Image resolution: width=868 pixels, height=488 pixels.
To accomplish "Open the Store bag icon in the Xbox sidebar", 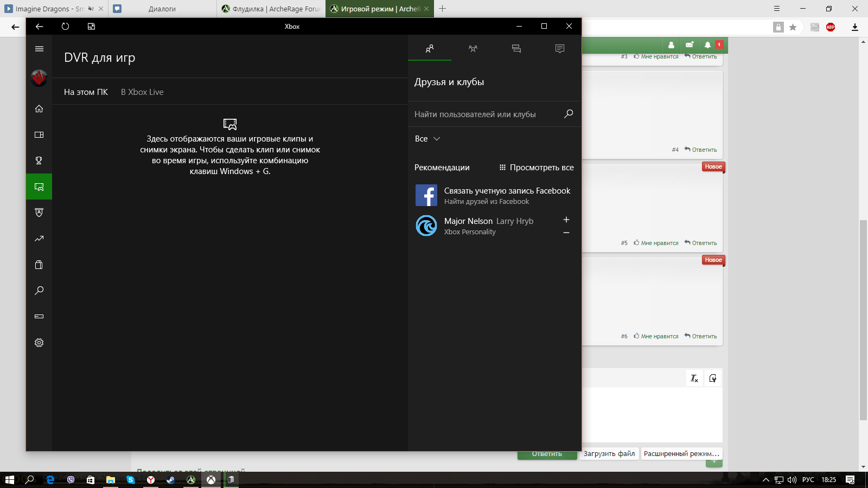I will [x=39, y=265].
